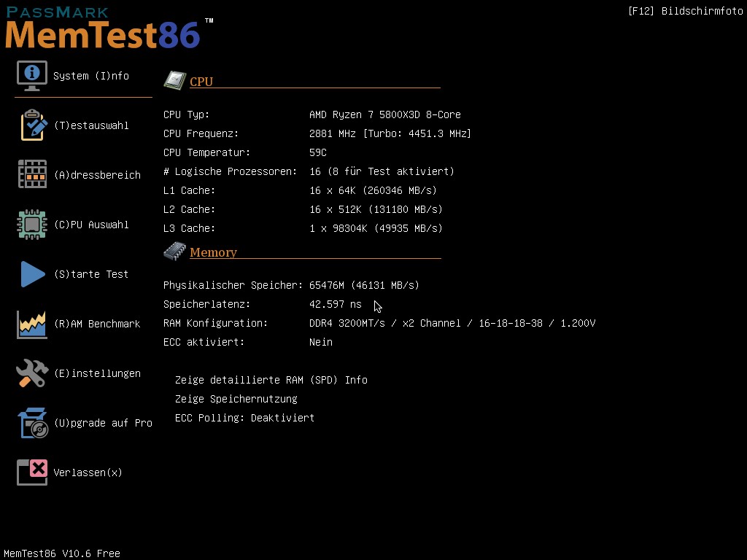Click the Verlassen red X icon
This screenshot has width=747, height=560.
pyautogui.click(x=32, y=472)
